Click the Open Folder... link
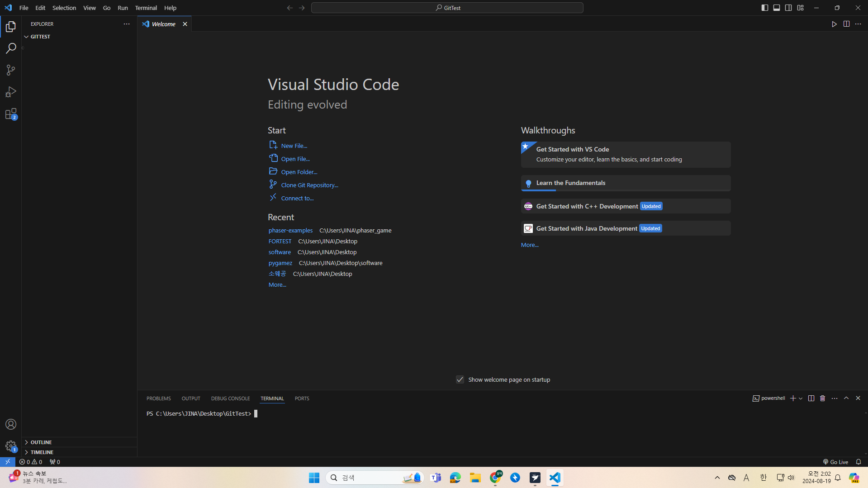The image size is (868, 488). 299,172
